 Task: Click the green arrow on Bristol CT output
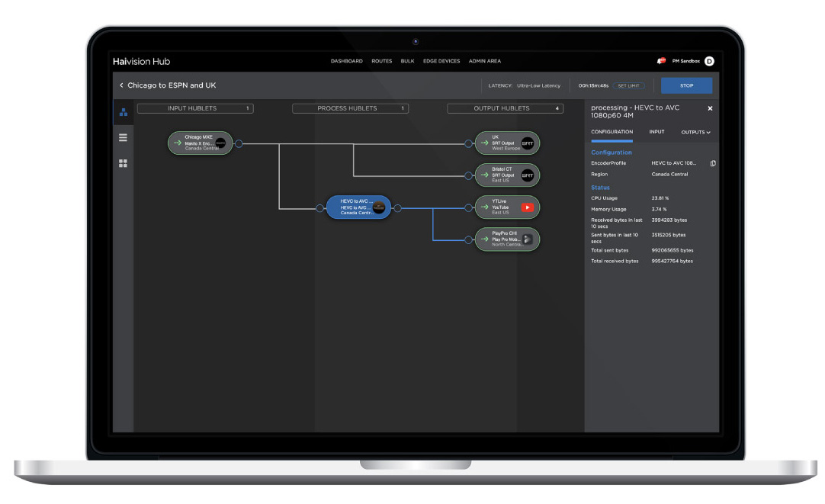485,175
